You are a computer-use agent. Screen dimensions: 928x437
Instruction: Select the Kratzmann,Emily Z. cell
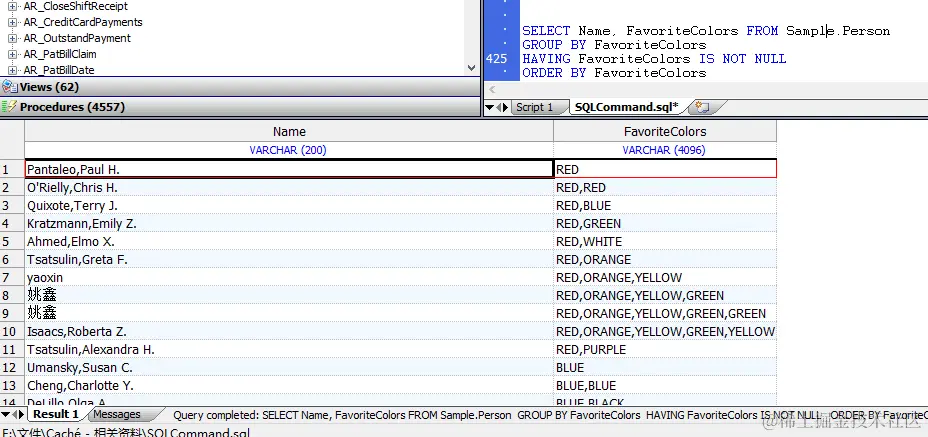point(289,224)
